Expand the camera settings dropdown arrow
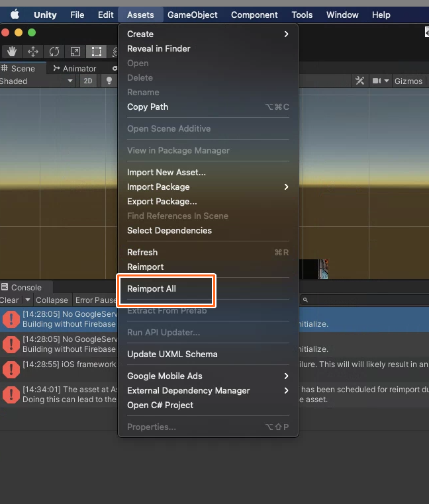429x504 pixels. [x=387, y=81]
